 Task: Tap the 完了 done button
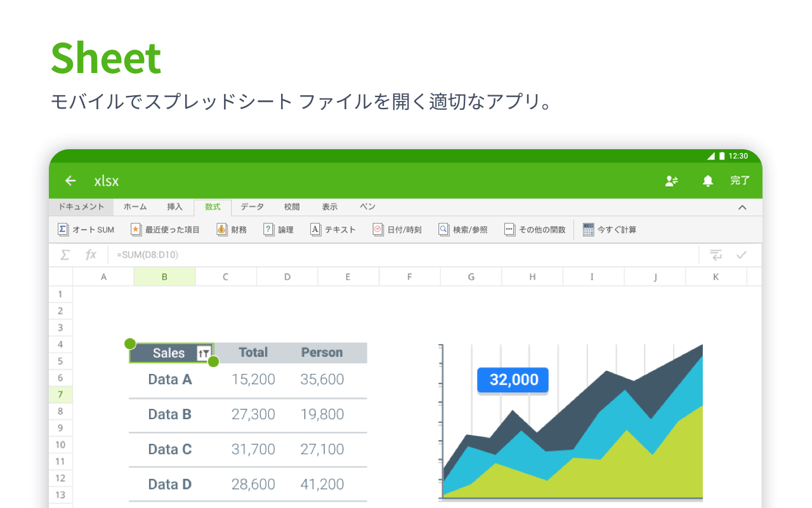740,181
